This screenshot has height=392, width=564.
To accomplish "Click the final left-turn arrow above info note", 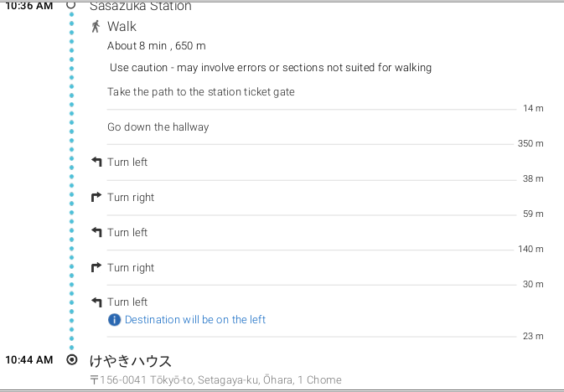I will coord(96,302).
